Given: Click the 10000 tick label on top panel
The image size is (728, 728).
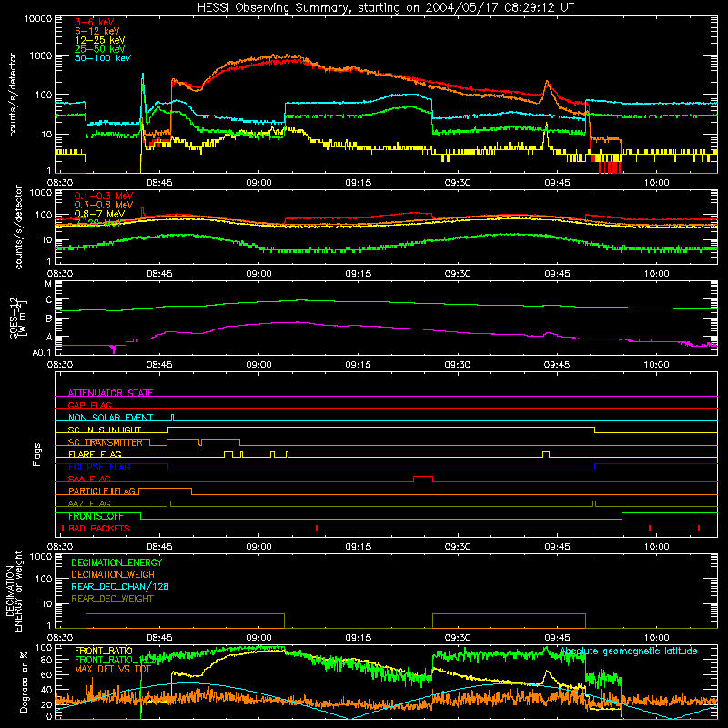Looking at the screenshot, I should (38, 19).
